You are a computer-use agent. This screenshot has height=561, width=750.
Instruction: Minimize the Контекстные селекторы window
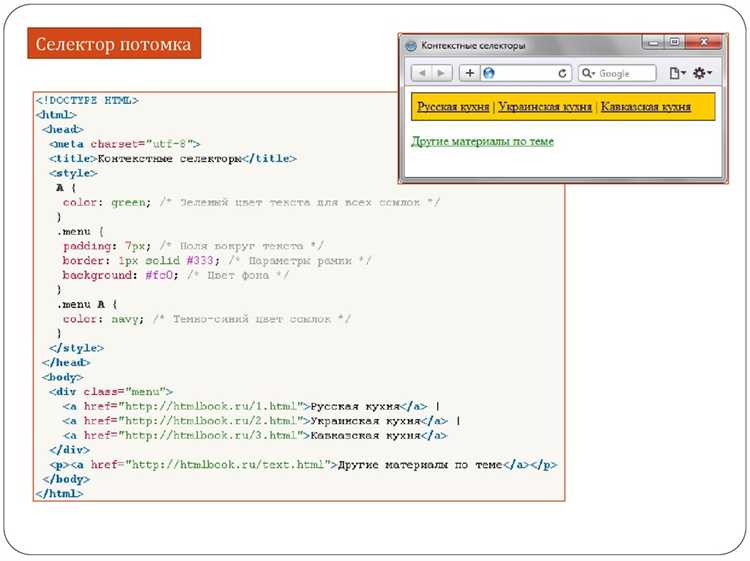pos(653,43)
